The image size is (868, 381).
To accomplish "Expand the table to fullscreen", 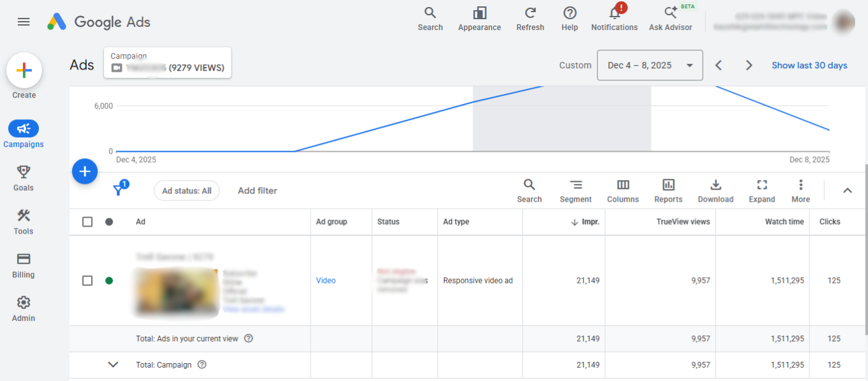I will pyautogui.click(x=762, y=191).
